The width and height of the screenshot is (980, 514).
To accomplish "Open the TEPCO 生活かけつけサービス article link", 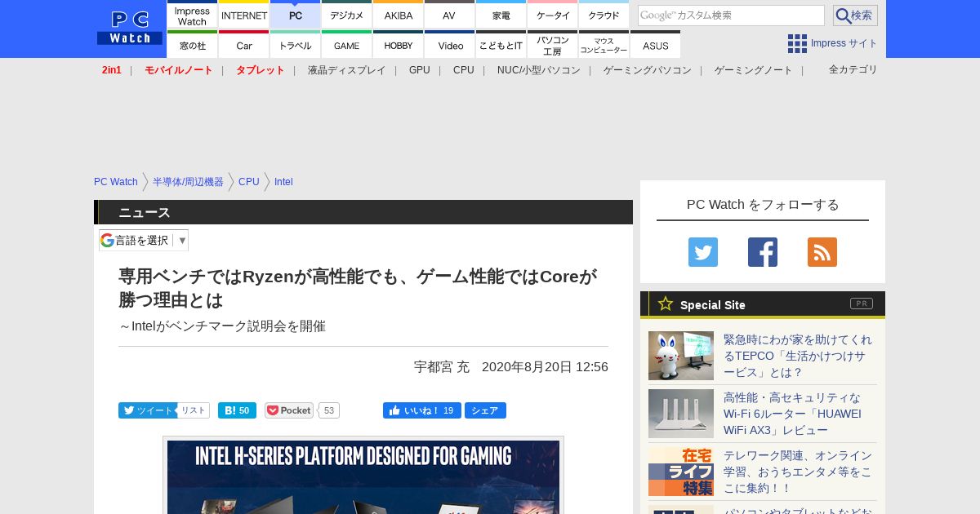I will coord(798,356).
